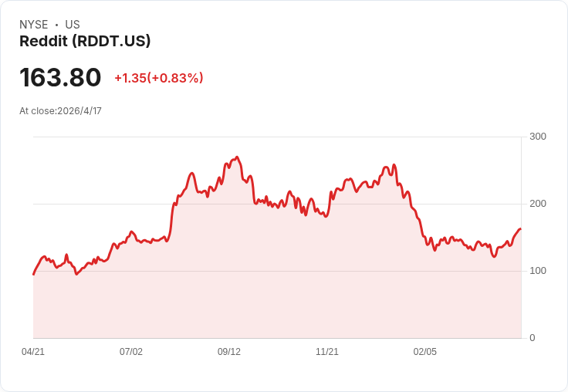Image resolution: width=568 pixels, height=392 pixels.
Task: Select the 07/02 date on the x-axis
Action: pyautogui.click(x=131, y=352)
